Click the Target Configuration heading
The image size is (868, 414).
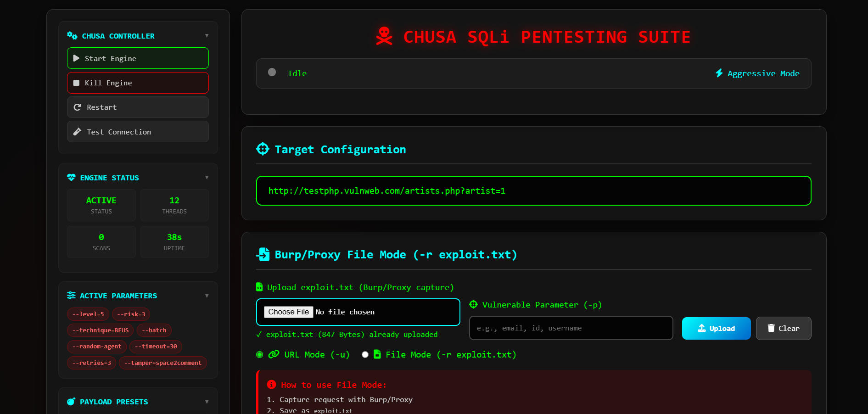340,149
